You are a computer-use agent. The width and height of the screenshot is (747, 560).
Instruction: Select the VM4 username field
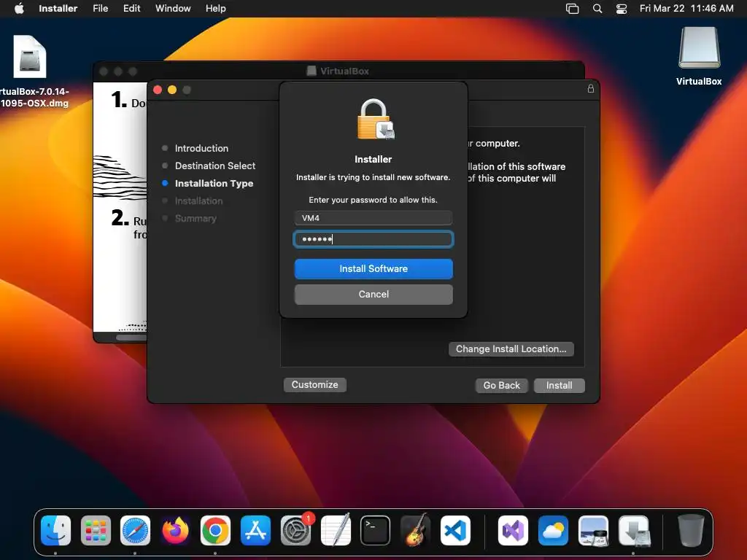[x=373, y=218]
